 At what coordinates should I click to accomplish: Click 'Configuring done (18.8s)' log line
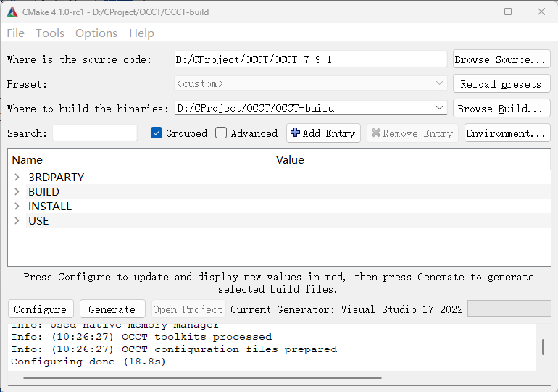pos(88,362)
